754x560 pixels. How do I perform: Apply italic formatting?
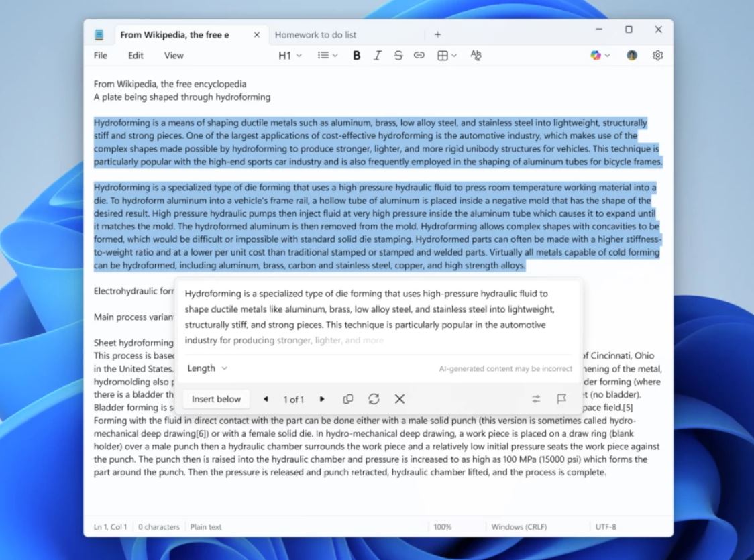(x=378, y=55)
